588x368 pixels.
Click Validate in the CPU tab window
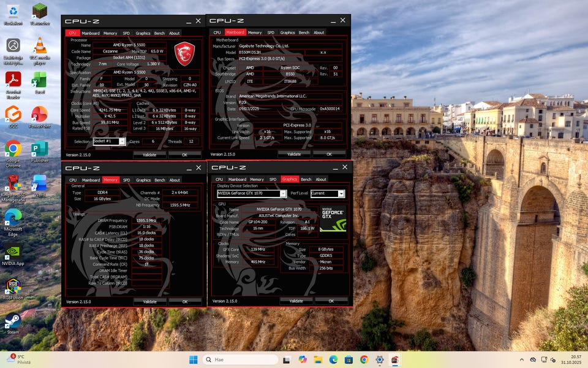pyautogui.click(x=149, y=155)
